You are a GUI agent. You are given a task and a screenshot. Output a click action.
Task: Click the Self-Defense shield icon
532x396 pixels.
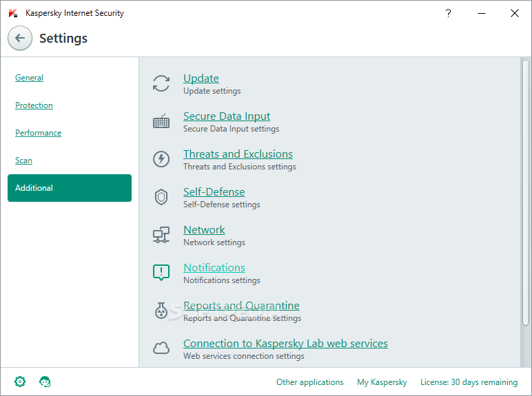click(161, 197)
